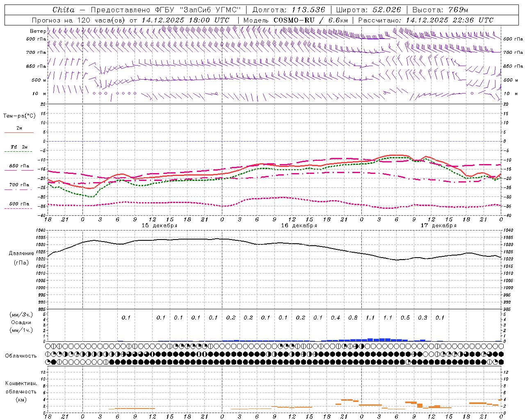Click the "Давление" pressure label
Image resolution: width=525 pixels, height=420 pixels.
coord(21,253)
